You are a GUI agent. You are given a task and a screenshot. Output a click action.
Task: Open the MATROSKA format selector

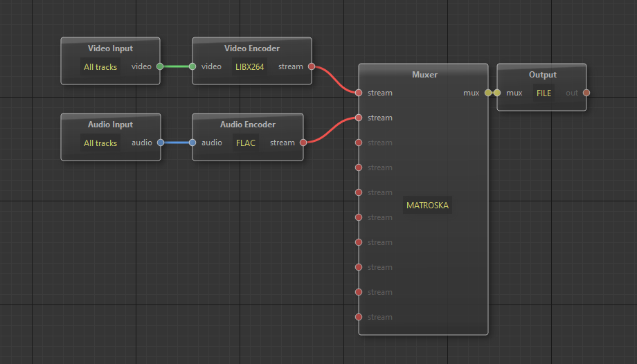tap(427, 206)
